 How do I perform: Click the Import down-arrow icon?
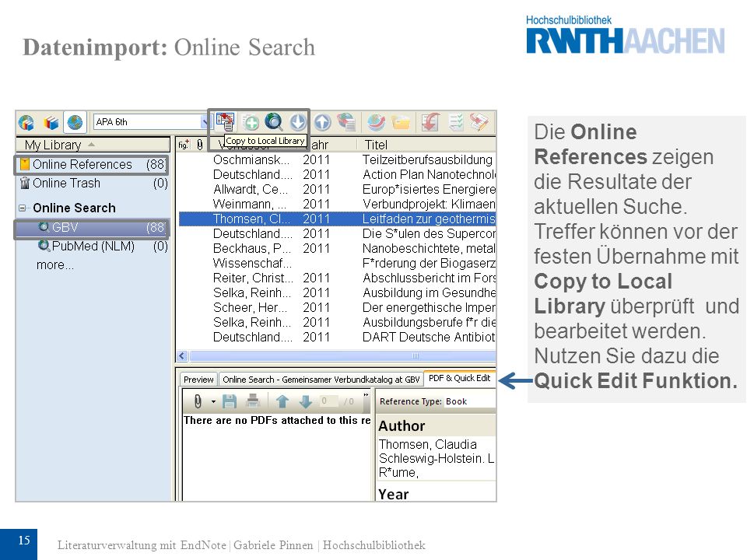coord(298,122)
